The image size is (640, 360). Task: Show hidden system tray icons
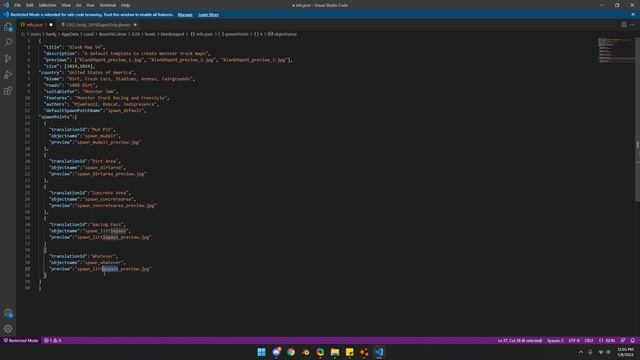581,352
